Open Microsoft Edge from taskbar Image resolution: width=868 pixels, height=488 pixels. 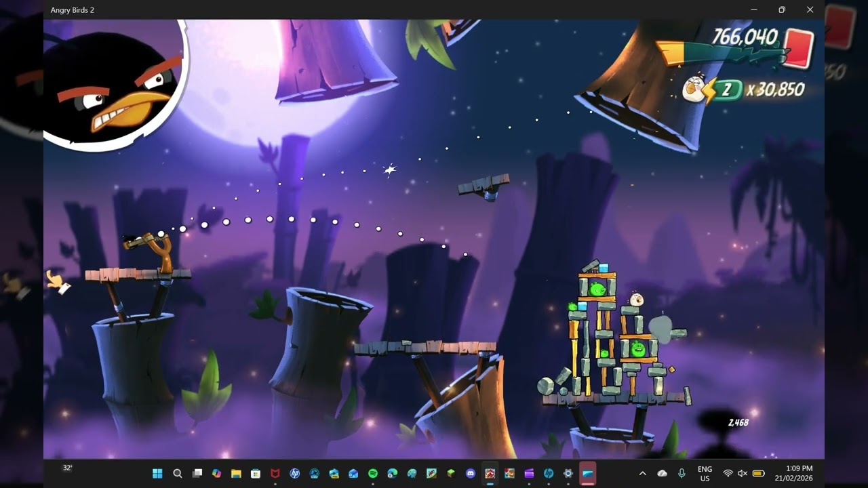click(393, 473)
